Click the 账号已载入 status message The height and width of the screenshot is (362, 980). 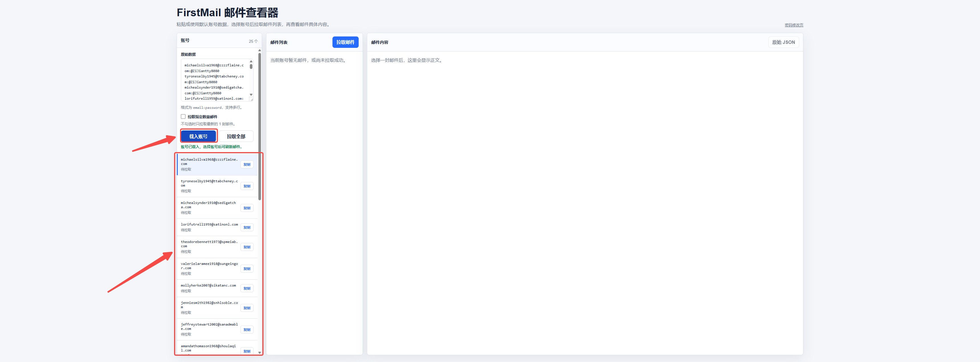pos(211,147)
